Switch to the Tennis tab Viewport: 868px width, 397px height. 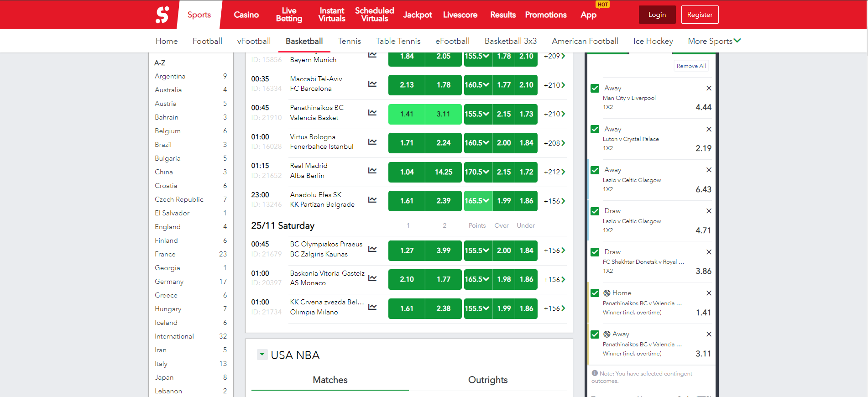tap(350, 41)
